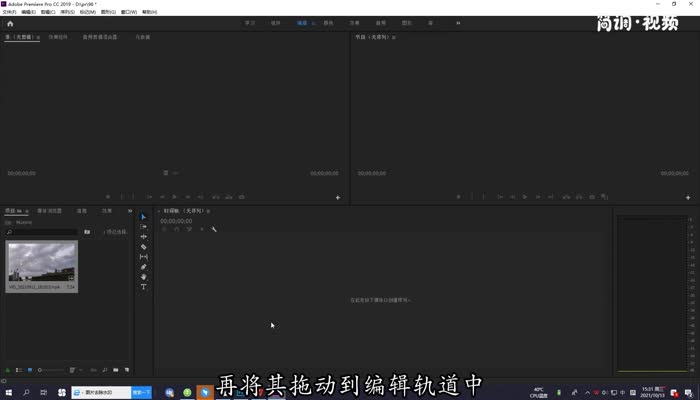Toggle icon view in the Project panel

coord(30,370)
